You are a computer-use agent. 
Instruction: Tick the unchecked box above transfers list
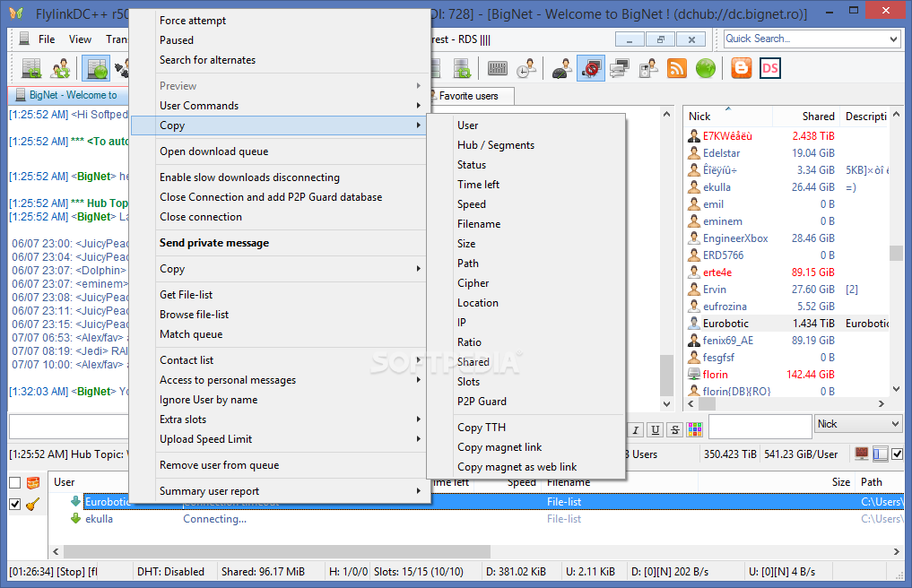click(15, 482)
